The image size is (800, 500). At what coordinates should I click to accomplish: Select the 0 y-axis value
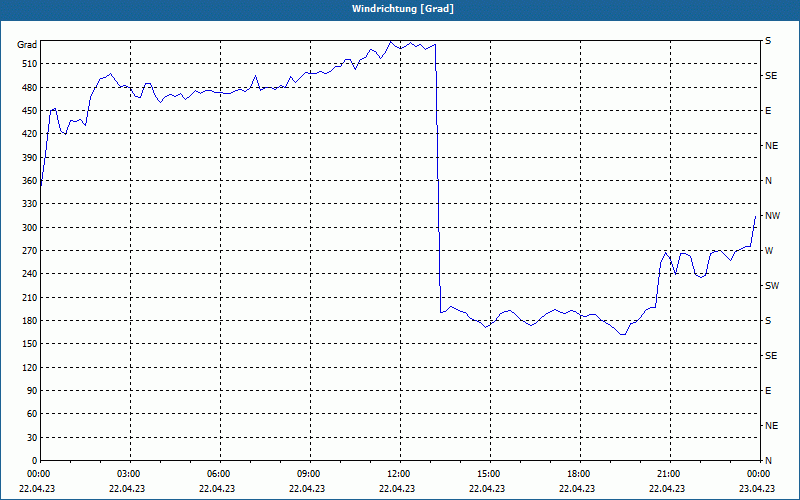coord(35,460)
